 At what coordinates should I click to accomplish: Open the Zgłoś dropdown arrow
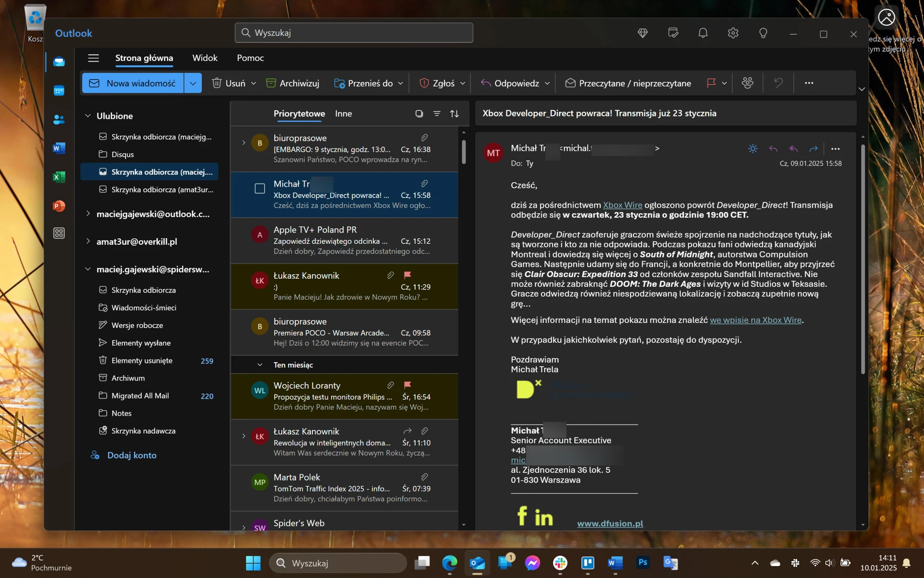pyautogui.click(x=462, y=83)
